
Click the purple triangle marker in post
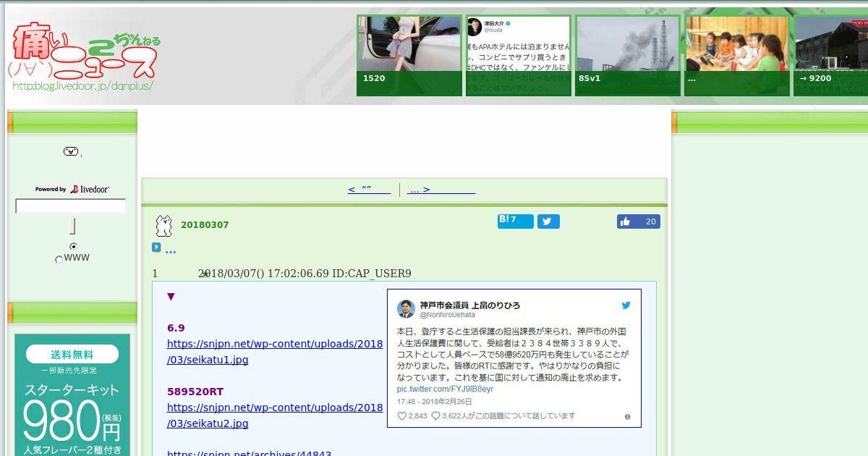click(171, 296)
